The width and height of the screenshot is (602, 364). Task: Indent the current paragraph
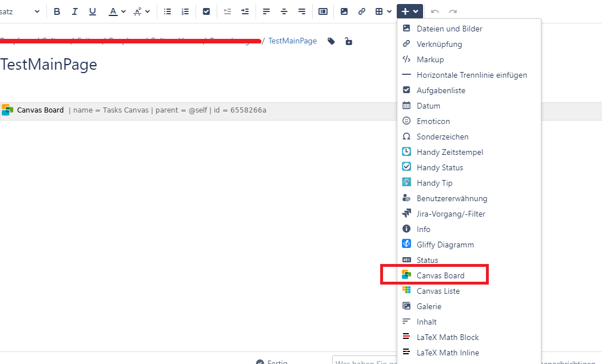pyautogui.click(x=245, y=11)
